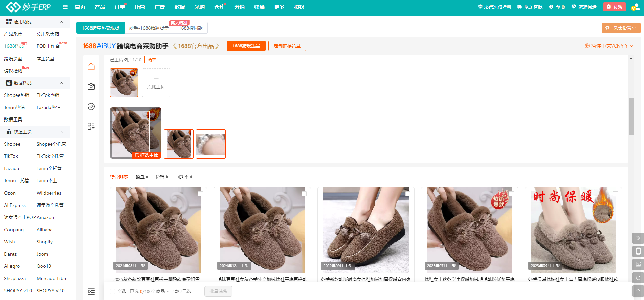Open Mercado Libre in sidebar
Image resolution: width=644 pixels, height=300 pixels.
tap(52, 278)
